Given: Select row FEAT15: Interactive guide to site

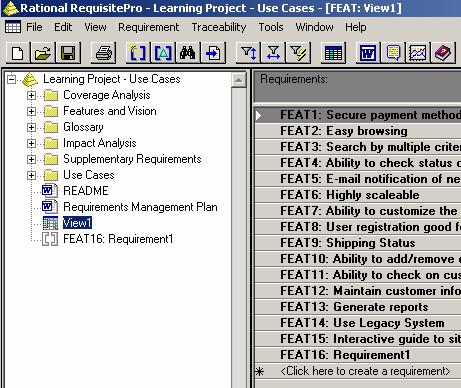Looking at the screenshot, I should tap(358, 339).
